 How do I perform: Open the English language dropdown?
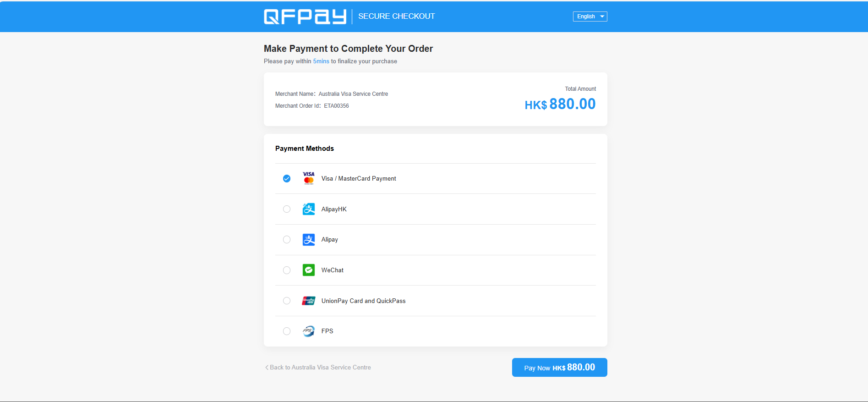(590, 17)
